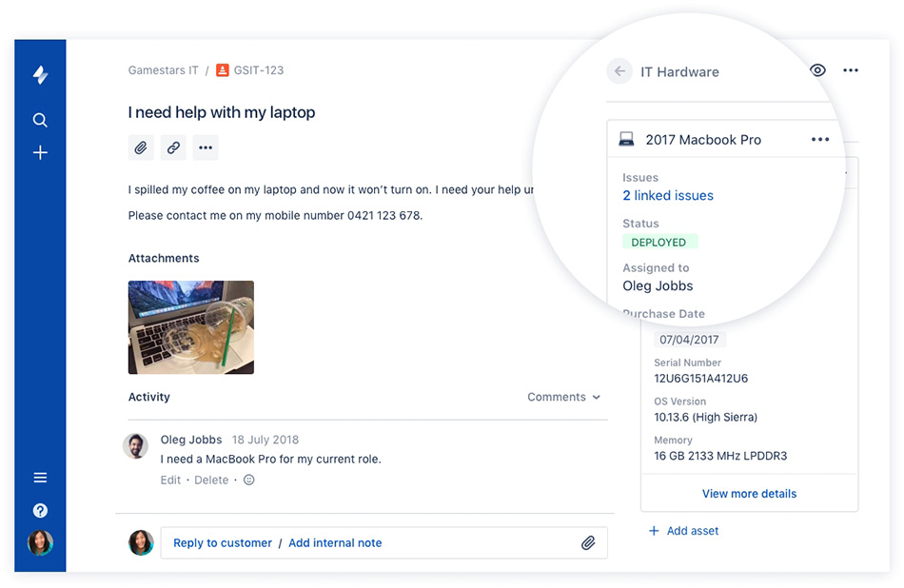
Task: Open the 2017 Macbook Pro card menu
Action: point(819,139)
